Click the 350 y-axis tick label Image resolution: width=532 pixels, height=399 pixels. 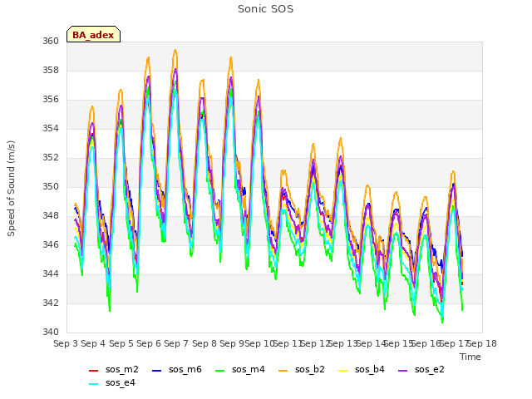51,186
